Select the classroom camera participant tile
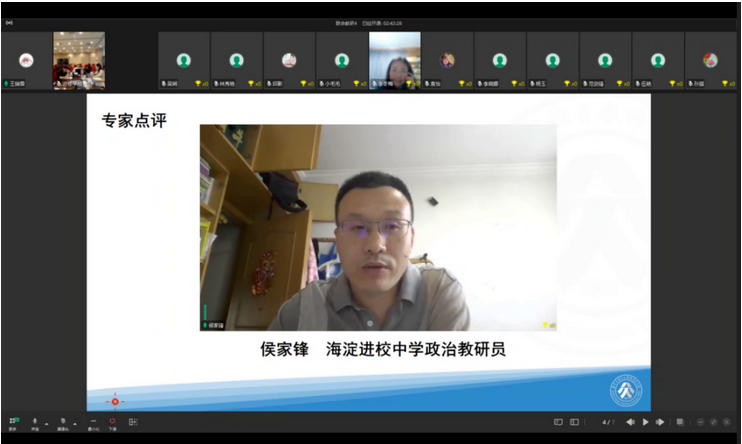 click(79, 61)
